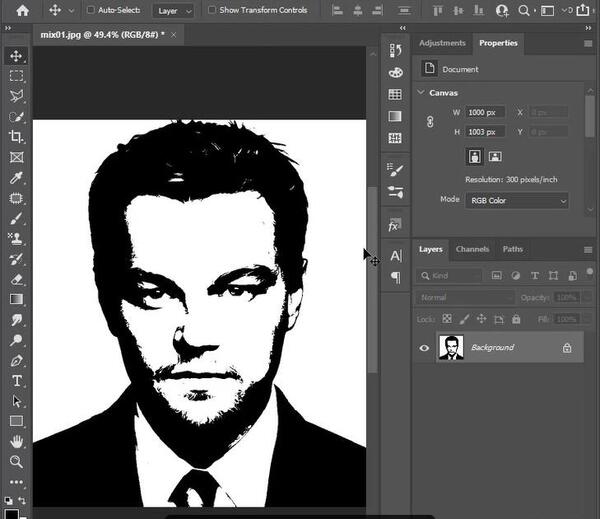The width and height of the screenshot is (600, 519).
Task: Open the Swatches panel grid icon
Action: 395,94
